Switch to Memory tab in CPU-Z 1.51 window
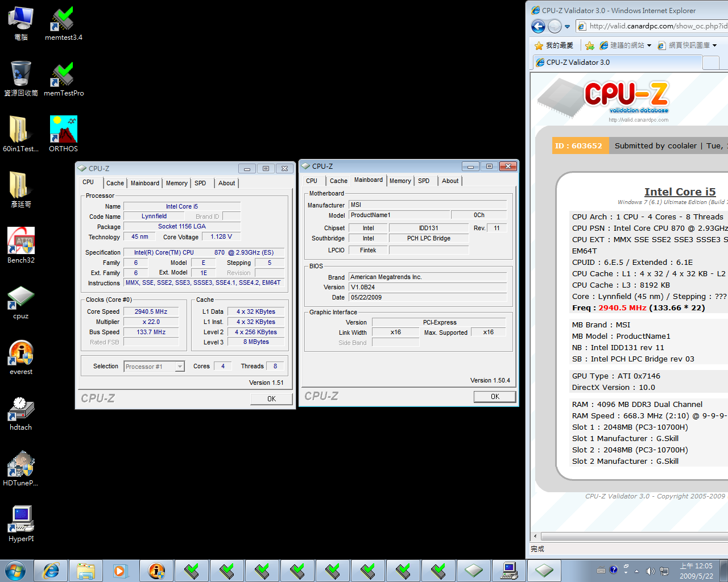 (x=177, y=183)
